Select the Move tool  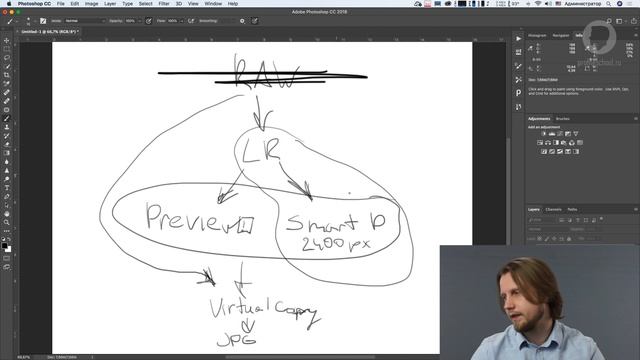coord(7,40)
